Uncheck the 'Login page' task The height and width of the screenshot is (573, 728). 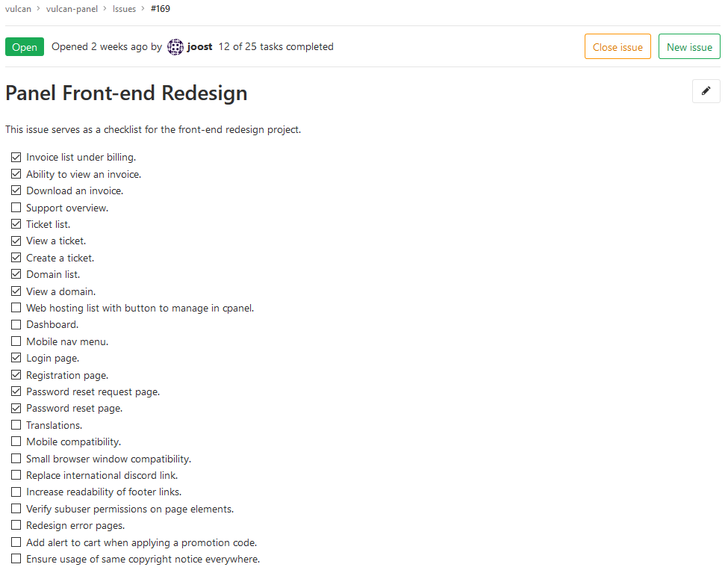[16, 358]
